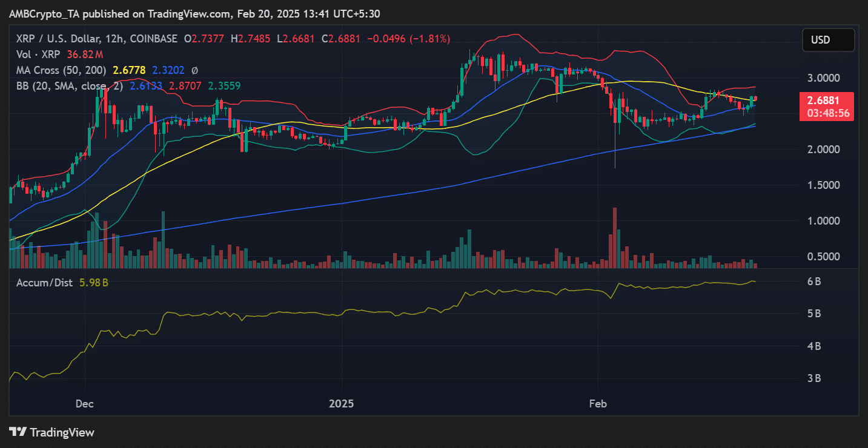Select the Accum/Dist indicator label
The width and height of the screenshot is (868, 448).
point(44,283)
